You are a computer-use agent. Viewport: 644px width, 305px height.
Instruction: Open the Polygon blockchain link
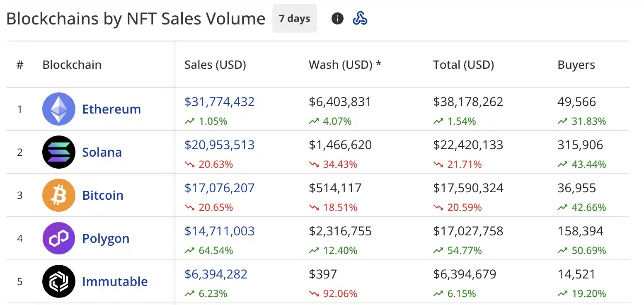click(106, 239)
